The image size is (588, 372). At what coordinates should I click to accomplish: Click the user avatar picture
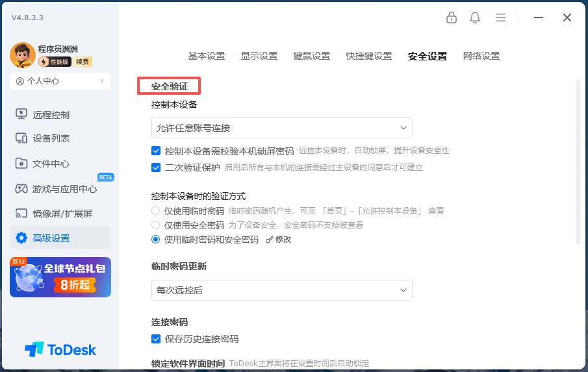tap(23, 55)
